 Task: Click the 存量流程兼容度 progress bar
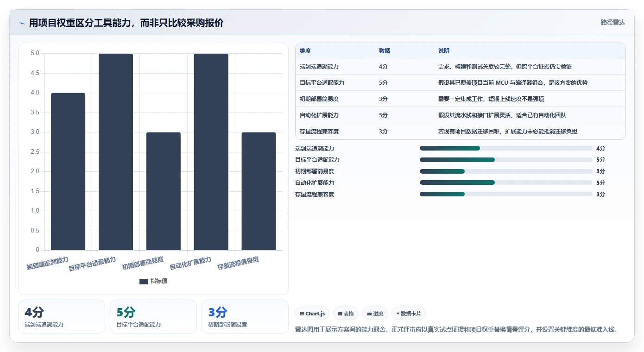[x=506, y=194]
